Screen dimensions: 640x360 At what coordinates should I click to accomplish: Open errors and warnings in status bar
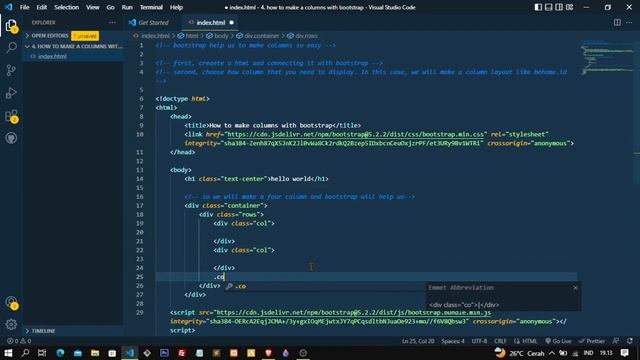tap(19, 341)
